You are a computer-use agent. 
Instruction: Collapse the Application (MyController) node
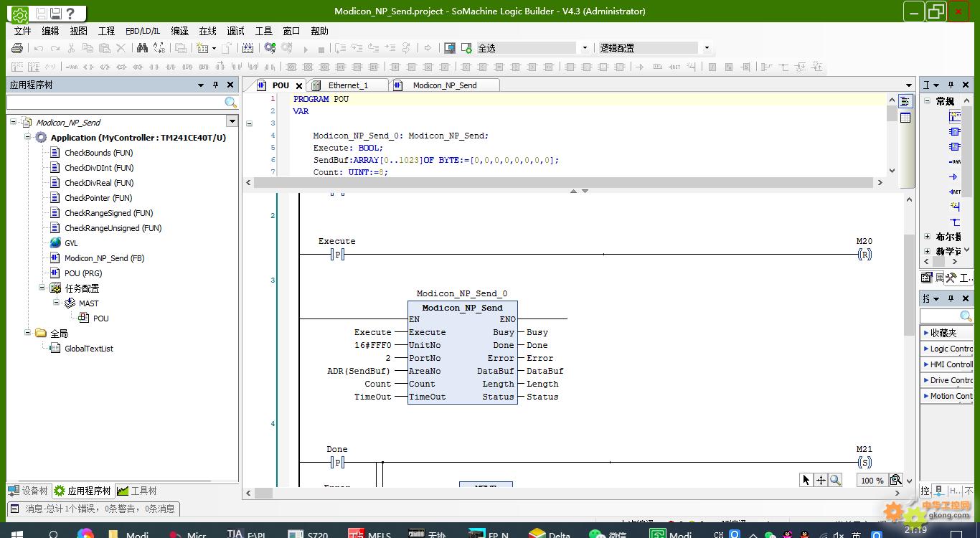[28, 137]
